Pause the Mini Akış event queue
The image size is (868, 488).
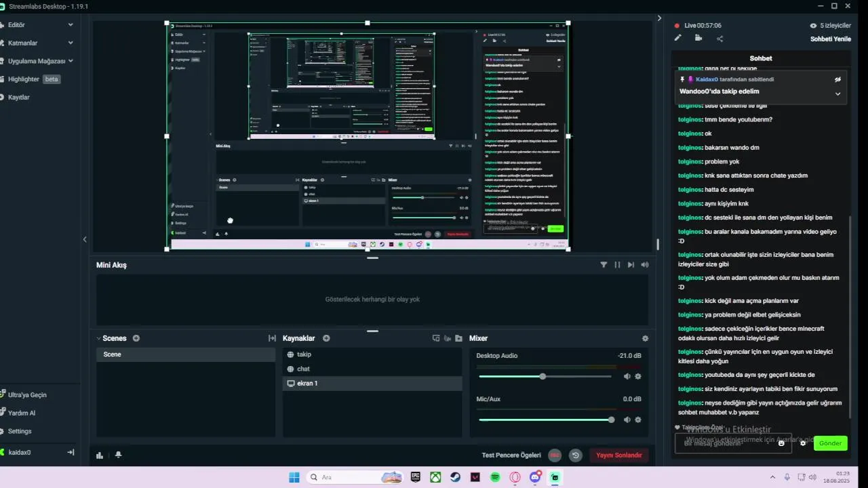pyautogui.click(x=617, y=265)
